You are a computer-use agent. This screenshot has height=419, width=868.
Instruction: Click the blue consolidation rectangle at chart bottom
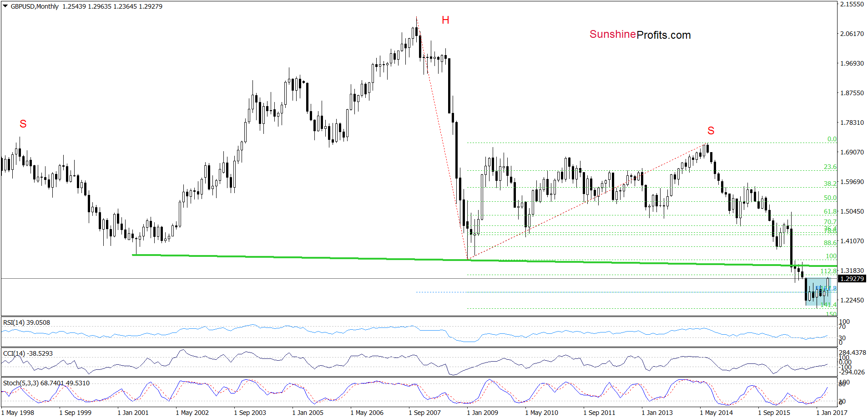(818, 291)
